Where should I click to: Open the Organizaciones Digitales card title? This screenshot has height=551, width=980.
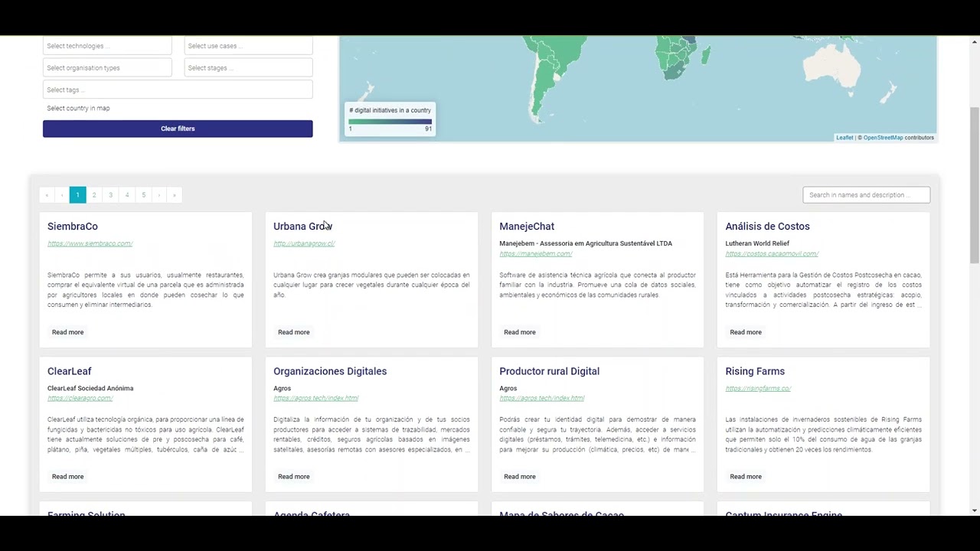[330, 371]
